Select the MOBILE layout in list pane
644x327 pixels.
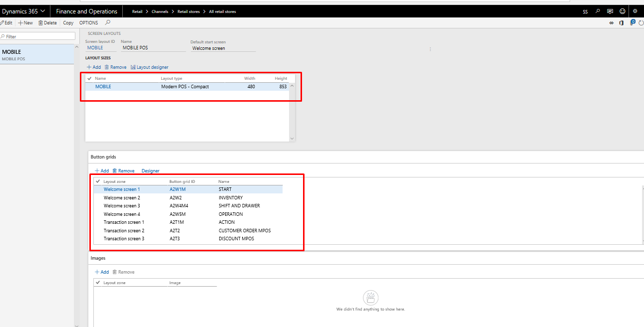pos(37,54)
